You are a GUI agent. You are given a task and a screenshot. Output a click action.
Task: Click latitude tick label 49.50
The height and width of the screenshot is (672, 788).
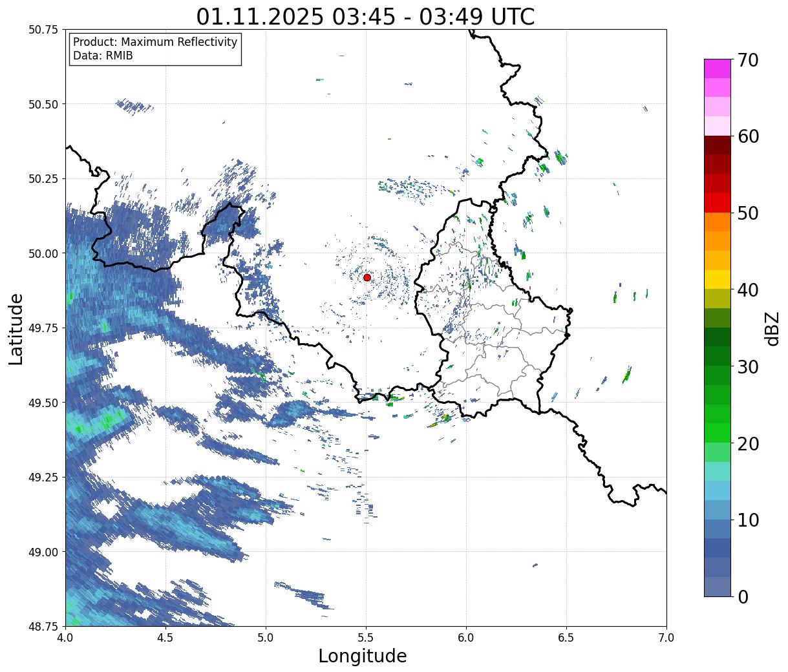pos(43,403)
